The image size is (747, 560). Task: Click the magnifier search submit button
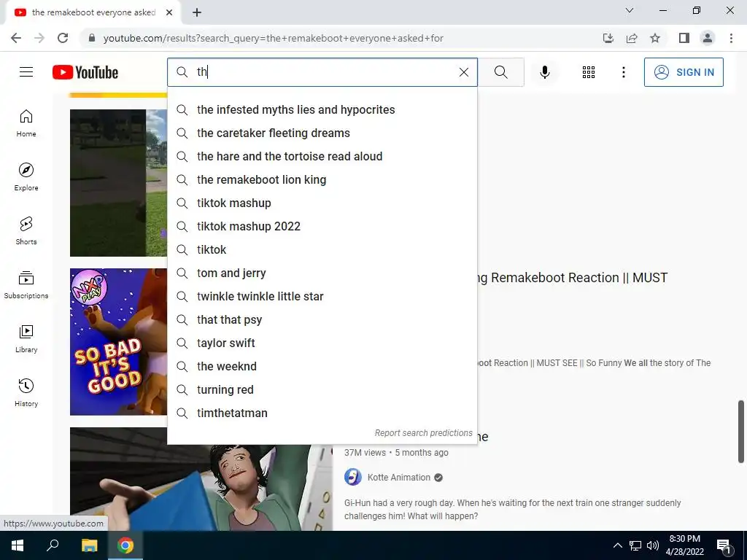pos(500,72)
